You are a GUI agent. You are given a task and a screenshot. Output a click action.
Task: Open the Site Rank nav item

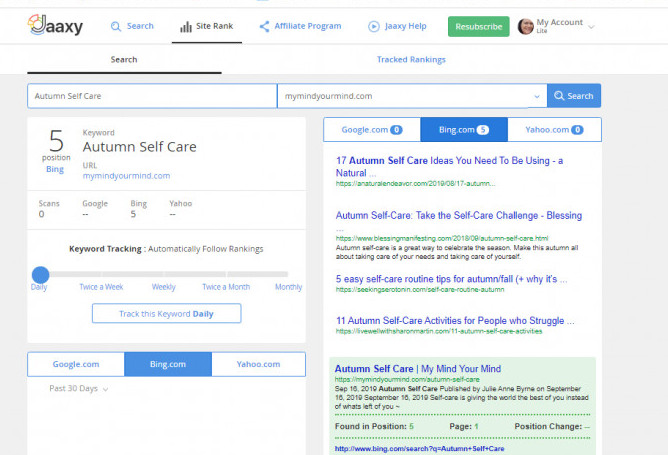click(x=207, y=26)
